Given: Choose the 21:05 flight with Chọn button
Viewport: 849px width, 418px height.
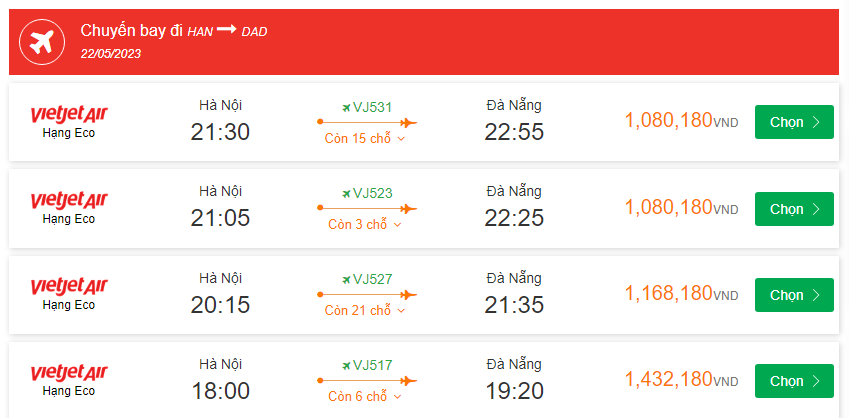Looking at the screenshot, I should tap(794, 209).
